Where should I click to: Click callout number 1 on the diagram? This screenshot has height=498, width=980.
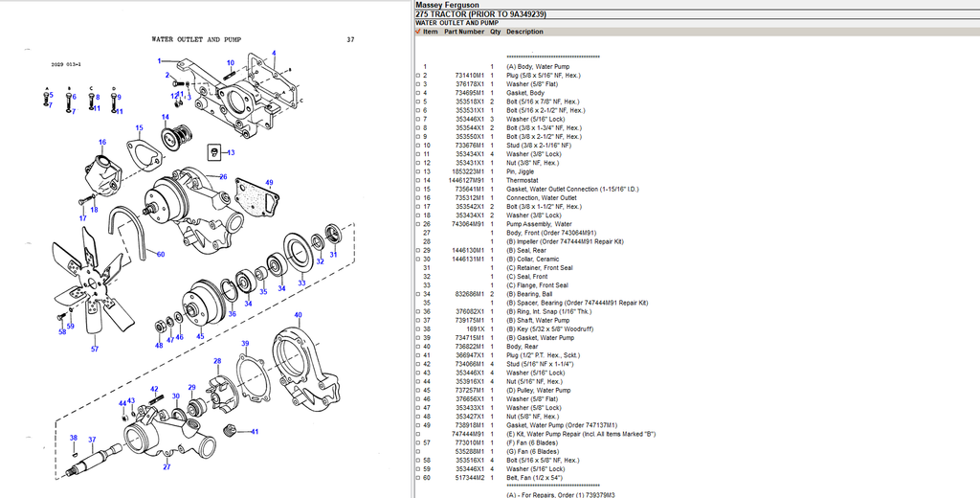point(160,60)
